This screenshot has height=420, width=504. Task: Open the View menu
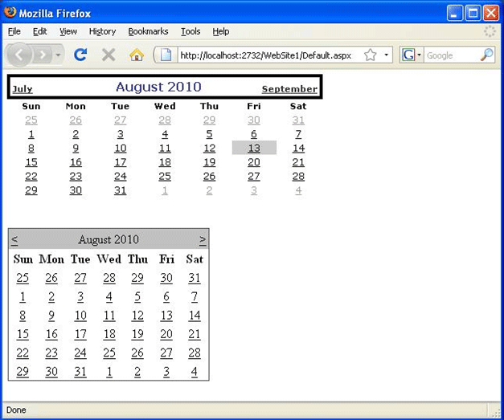(68, 31)
